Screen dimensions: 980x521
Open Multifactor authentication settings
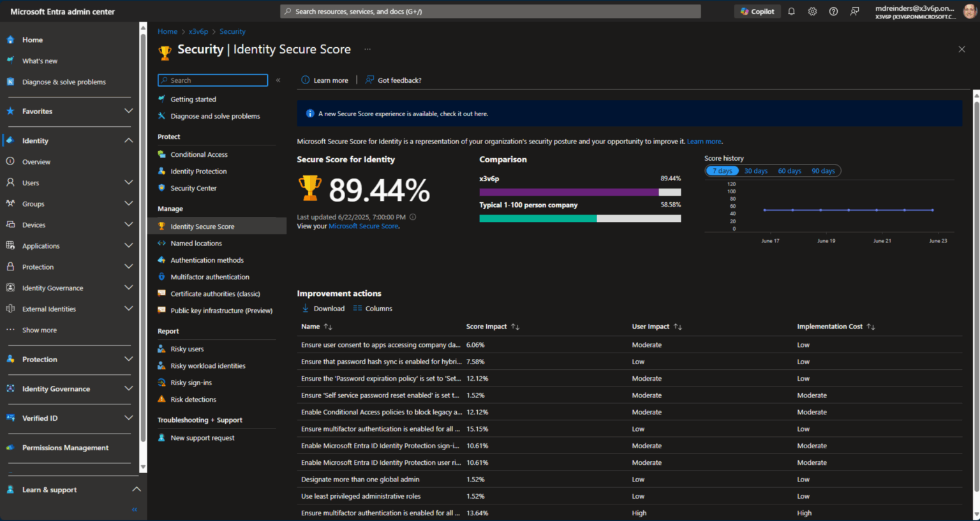211,276
